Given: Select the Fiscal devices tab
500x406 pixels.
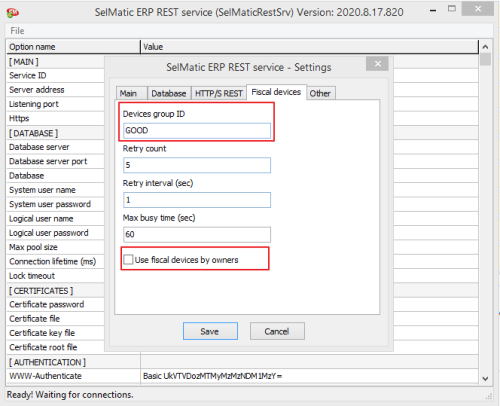Looking at the screenshot, I should point(276,92).
